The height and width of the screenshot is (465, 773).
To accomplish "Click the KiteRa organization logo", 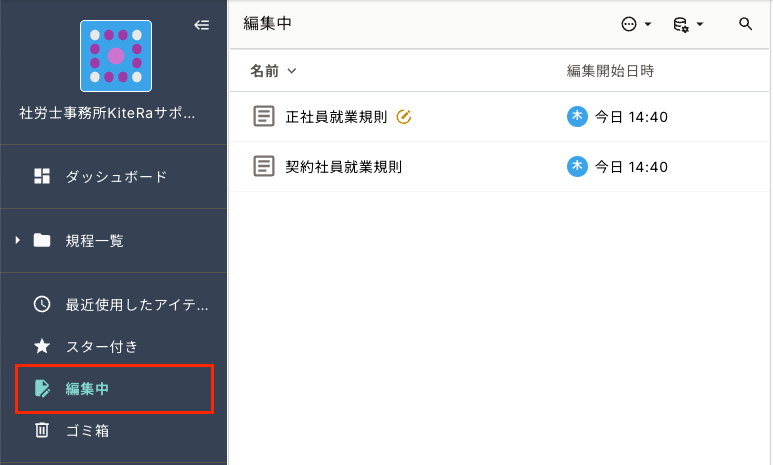I will coord(115,56).
